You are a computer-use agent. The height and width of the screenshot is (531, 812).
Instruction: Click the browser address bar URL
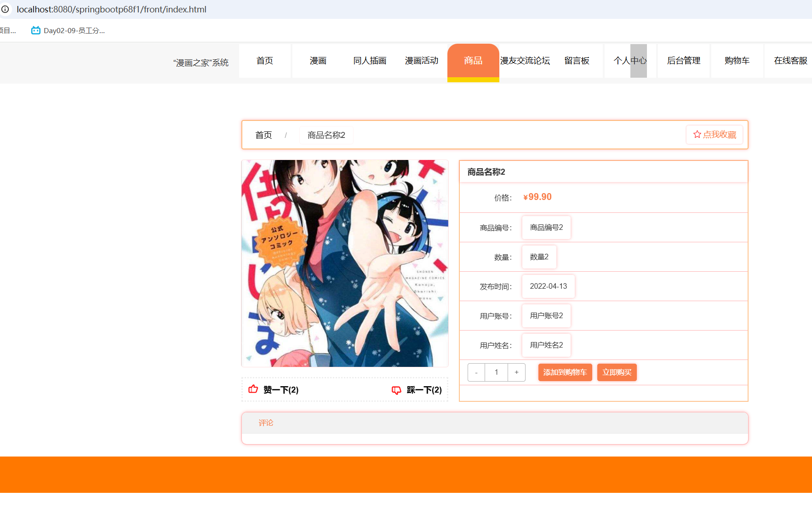(x=112, y=9)
